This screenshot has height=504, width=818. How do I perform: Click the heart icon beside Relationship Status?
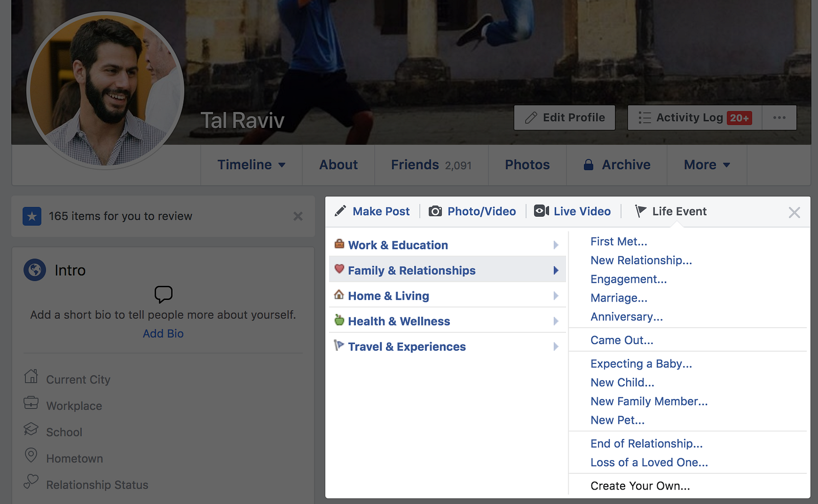31,481
